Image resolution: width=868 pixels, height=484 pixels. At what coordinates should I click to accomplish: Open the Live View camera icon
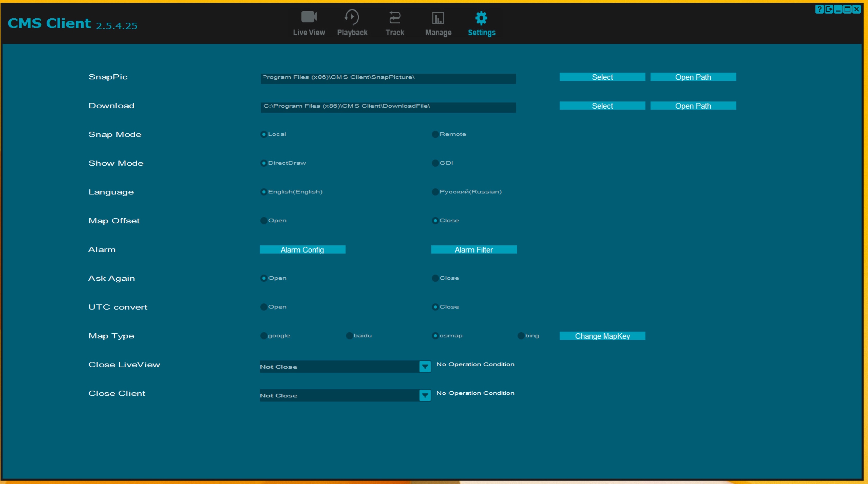309,17
